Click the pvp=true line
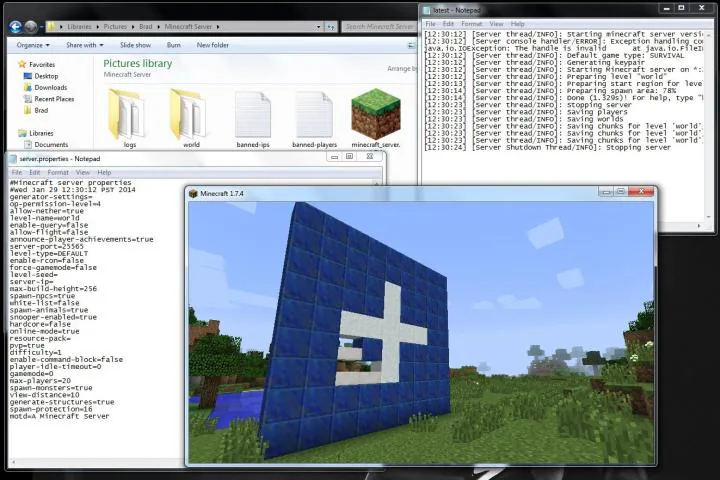Image resolution: width=720 pixels, height=480 pixels. click(x=27, y=345)
